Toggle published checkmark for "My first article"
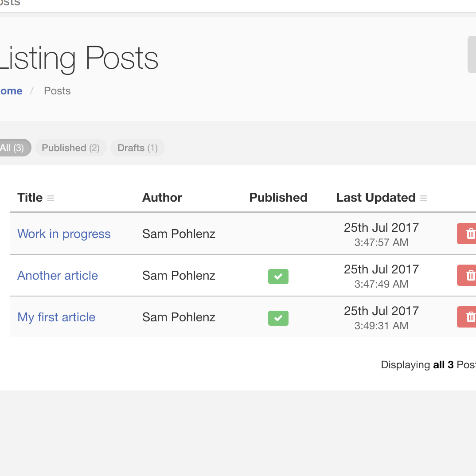476x476 pixels. point(278,318)
